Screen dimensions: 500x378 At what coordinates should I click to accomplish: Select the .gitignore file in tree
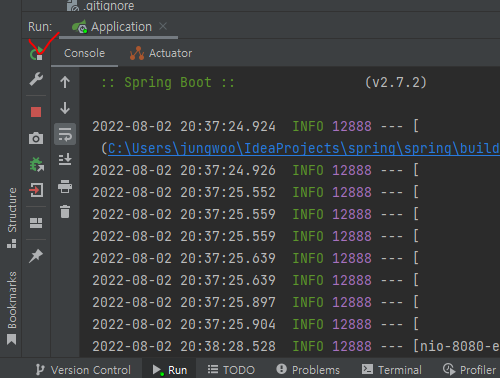(x=101, y=6)
